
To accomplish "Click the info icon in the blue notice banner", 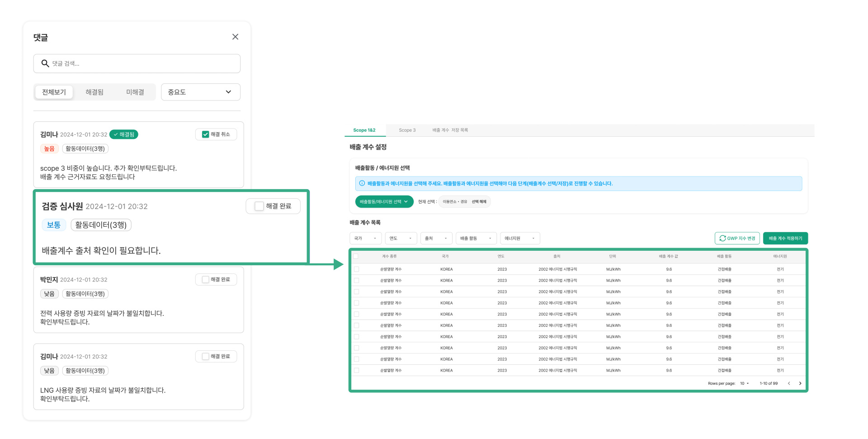I will (362, 183).
